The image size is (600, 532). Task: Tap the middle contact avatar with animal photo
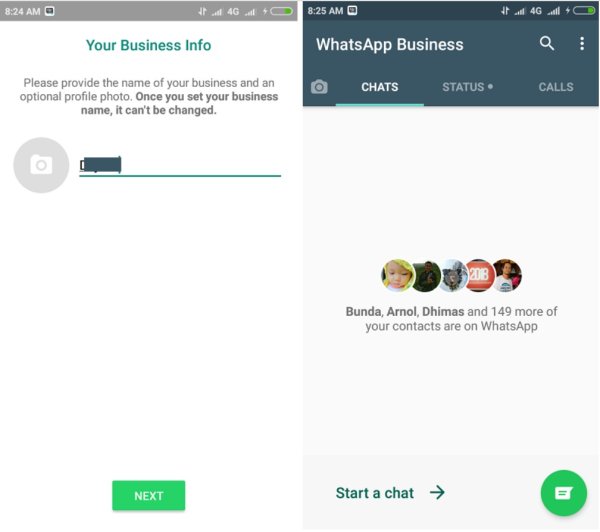tap(454, 276)
